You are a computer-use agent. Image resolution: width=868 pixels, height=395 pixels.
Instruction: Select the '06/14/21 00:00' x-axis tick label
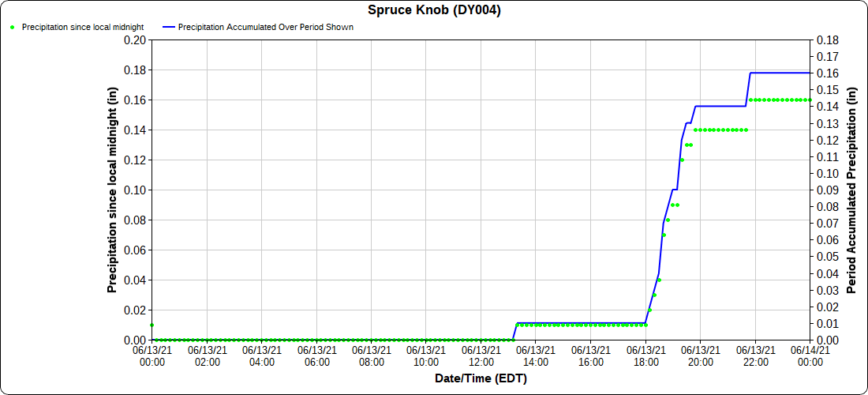pos(810,355)
